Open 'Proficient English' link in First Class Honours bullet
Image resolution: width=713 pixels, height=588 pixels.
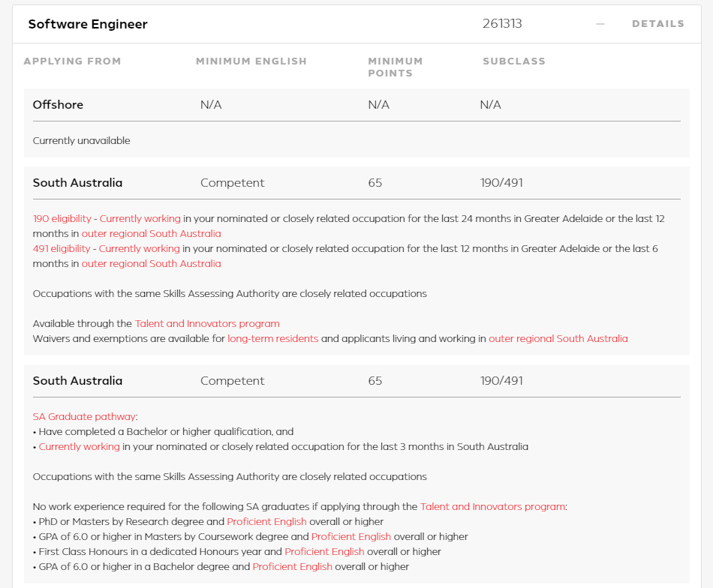[x=324, y=552]
